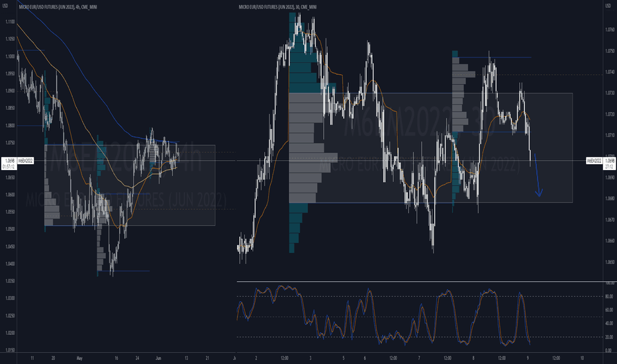
Task: Click the 1.0350 price level on 4h axis
Action: [10, 281]
